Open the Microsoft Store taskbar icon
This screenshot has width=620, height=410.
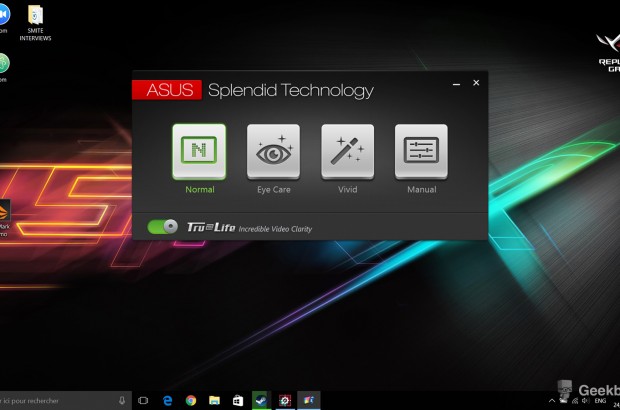click(x=237, y=400)
